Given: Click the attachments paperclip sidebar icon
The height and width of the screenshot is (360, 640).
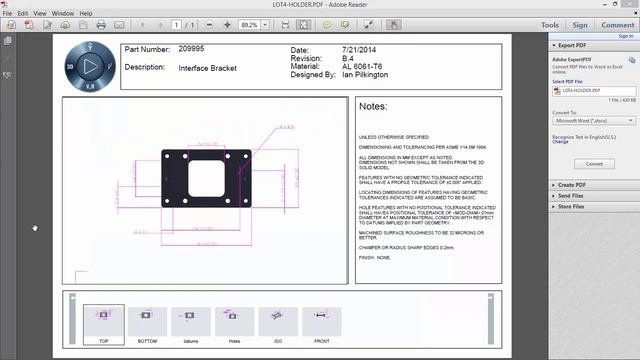Looking at the screenshot, I should click(x=7, y=58).
